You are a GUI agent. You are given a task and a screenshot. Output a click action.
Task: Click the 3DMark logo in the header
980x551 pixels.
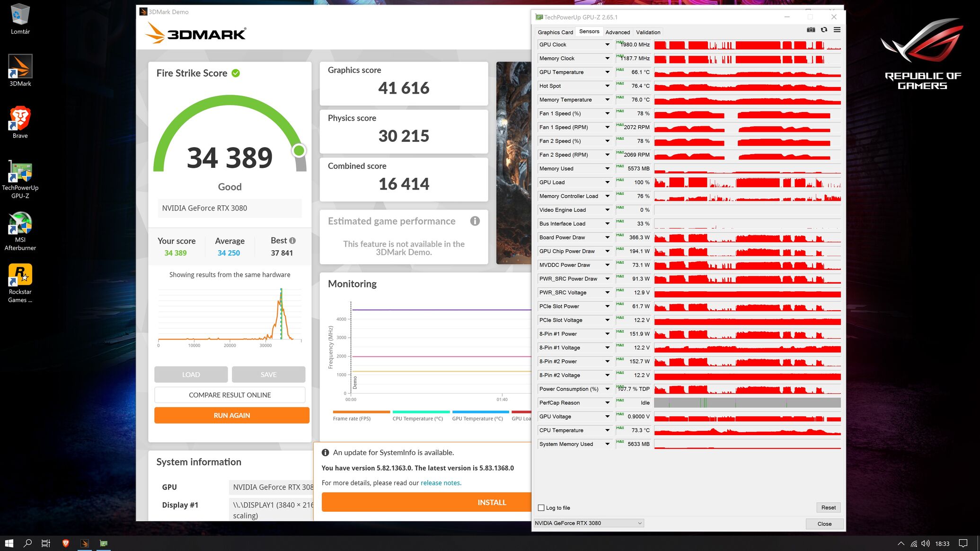pos(195,33)
